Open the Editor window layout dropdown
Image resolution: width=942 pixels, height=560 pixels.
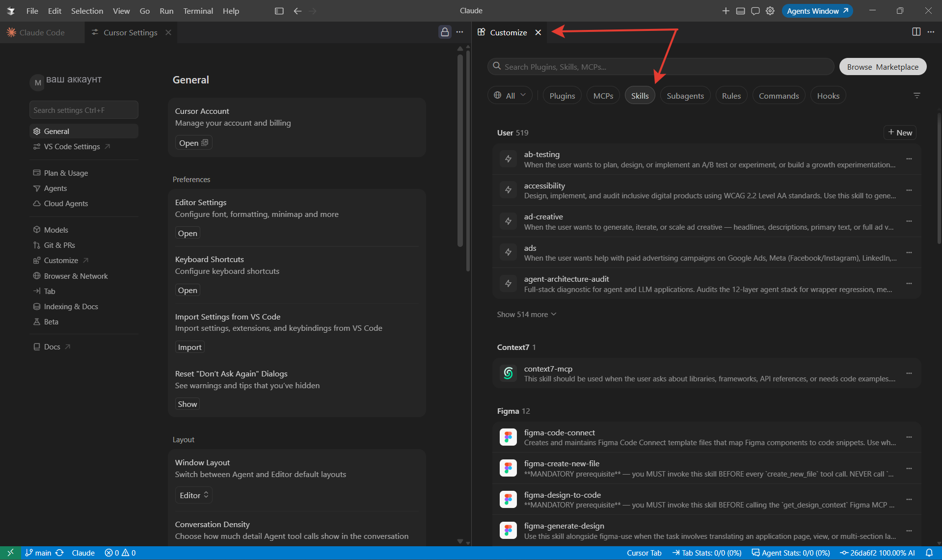pyautogui.click(x=194, y=495)
